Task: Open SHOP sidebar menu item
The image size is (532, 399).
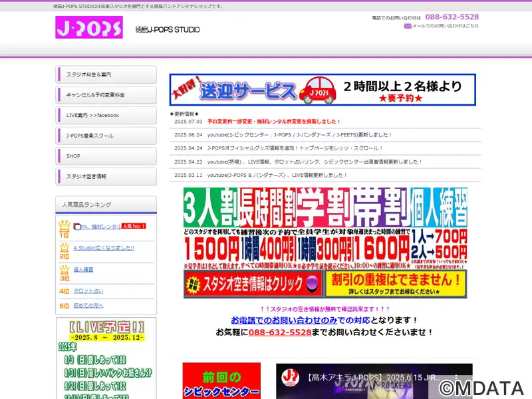Action: pyautogui.click(x=106, y=156)
